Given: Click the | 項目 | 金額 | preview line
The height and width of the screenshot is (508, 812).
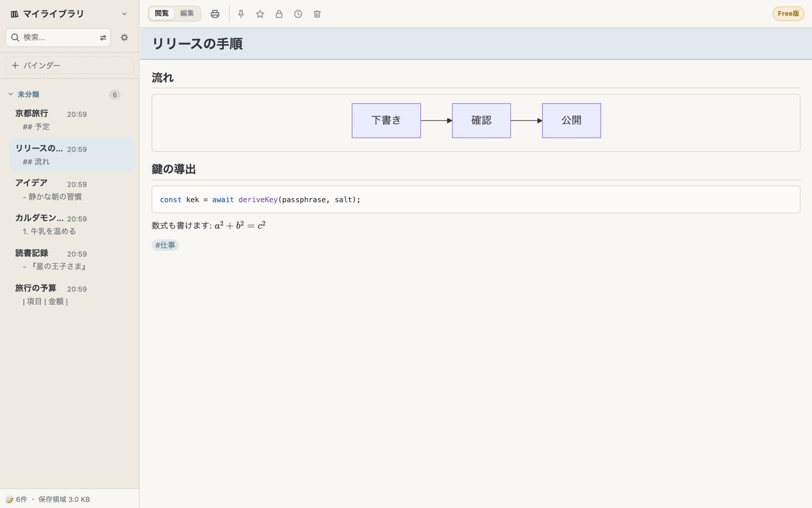Looking at the screenshot, I should pos(45,301).
